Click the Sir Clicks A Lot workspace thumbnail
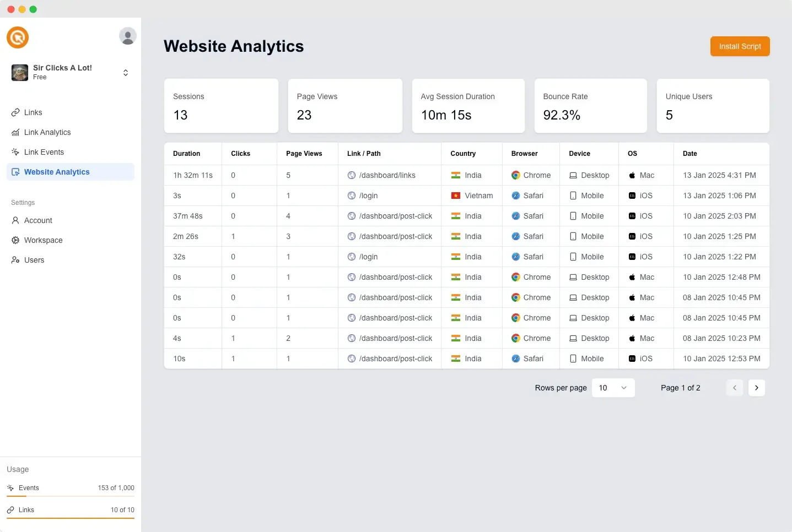The width and height of the screenshot is (792, 532). click(20, 72)
